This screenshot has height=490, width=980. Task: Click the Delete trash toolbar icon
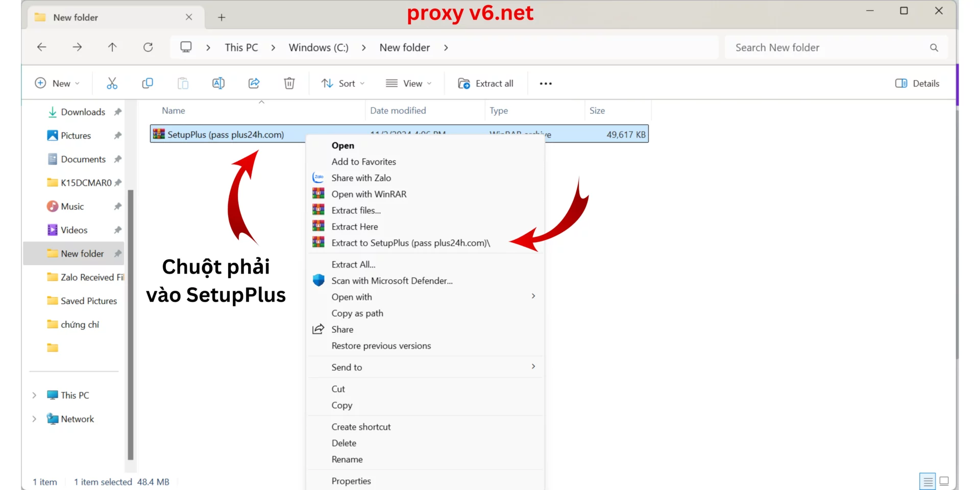(x=289, y=83)
